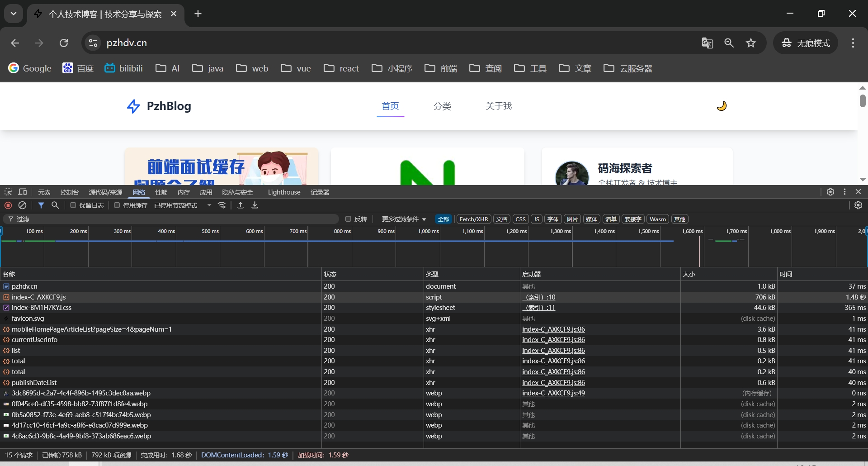The height and width of the screenshot is (466, 868).
Task: Toggle the network filter funnel icon
Action: [x=41, y=205]
